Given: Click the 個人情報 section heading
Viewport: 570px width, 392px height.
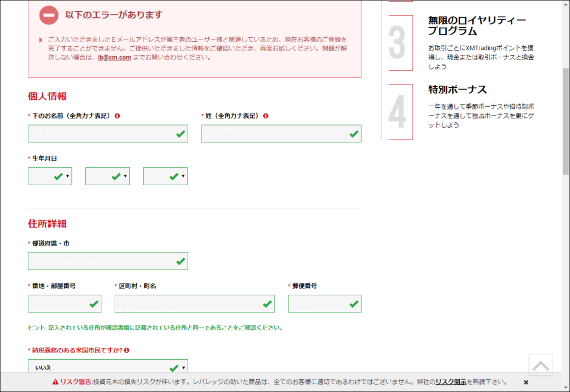Looking at the screenshot, I should [47, 96].
